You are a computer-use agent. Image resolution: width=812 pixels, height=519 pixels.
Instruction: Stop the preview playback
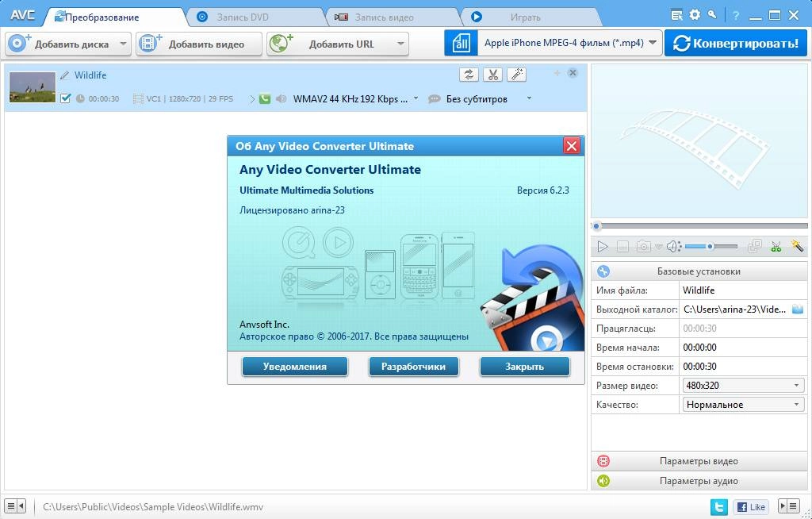pyautogui.click(x=622, y=247)
